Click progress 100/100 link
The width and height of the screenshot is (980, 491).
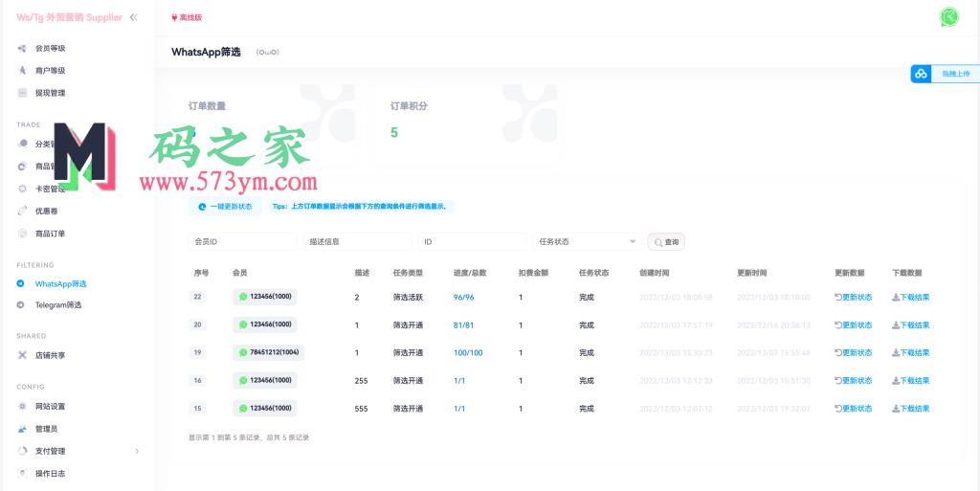point(468,353)
